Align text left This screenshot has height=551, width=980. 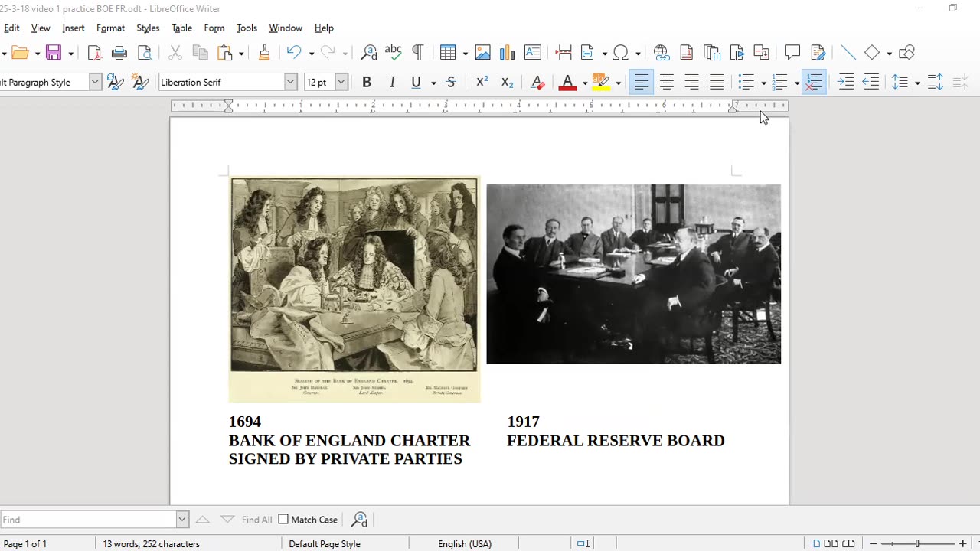(x=642, y=83)
